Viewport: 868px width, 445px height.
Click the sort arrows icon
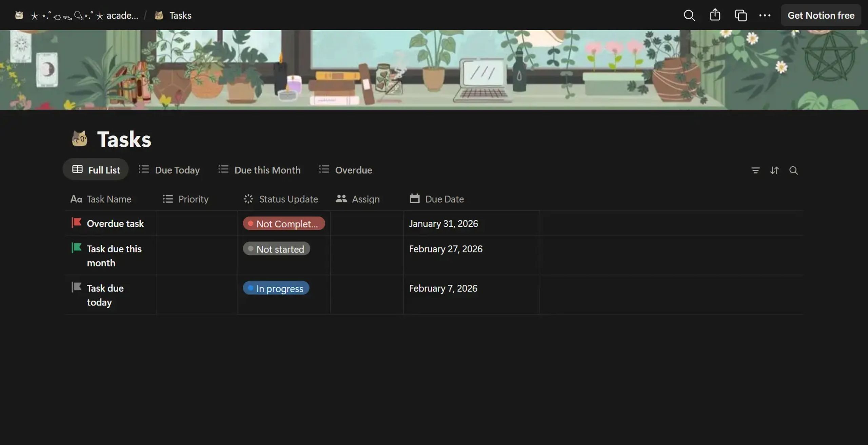[x=774, y=170]
